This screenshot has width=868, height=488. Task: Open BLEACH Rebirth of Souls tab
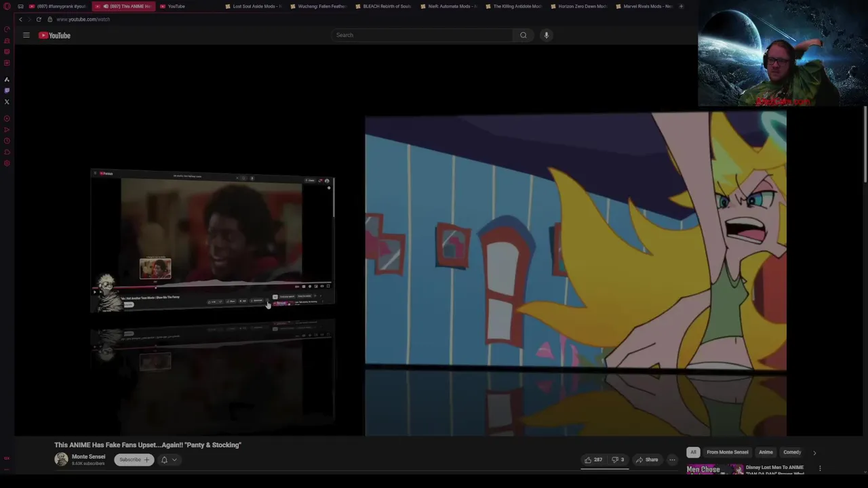(x=384, y=6)
